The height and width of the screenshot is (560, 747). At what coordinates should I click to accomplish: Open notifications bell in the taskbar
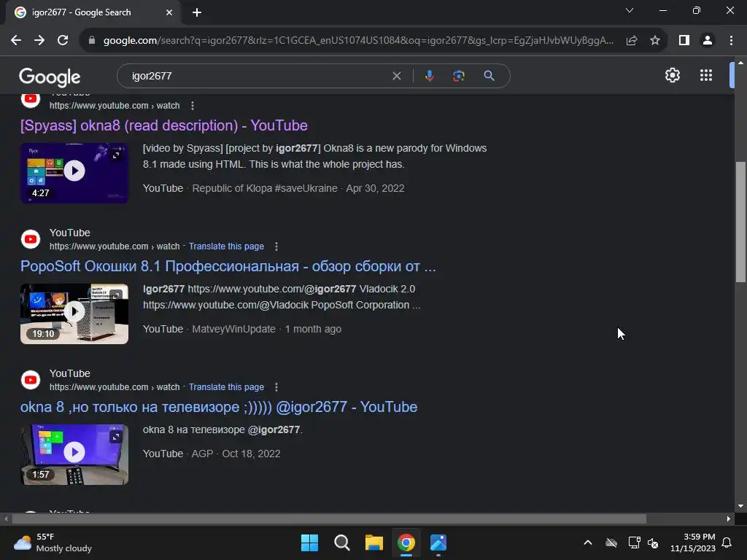[x=727, y=542]
